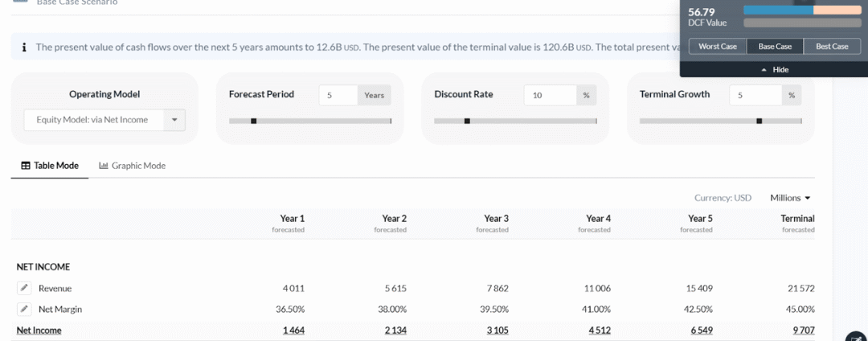Click the round floating icon at the bottom-right corner
The width and height of the screenshot is (868, 341).
click(x=855, y=337)
